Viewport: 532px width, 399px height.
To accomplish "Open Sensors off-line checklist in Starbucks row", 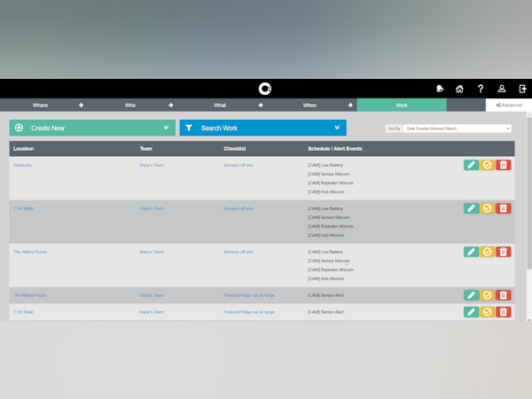I will point(239,165).
